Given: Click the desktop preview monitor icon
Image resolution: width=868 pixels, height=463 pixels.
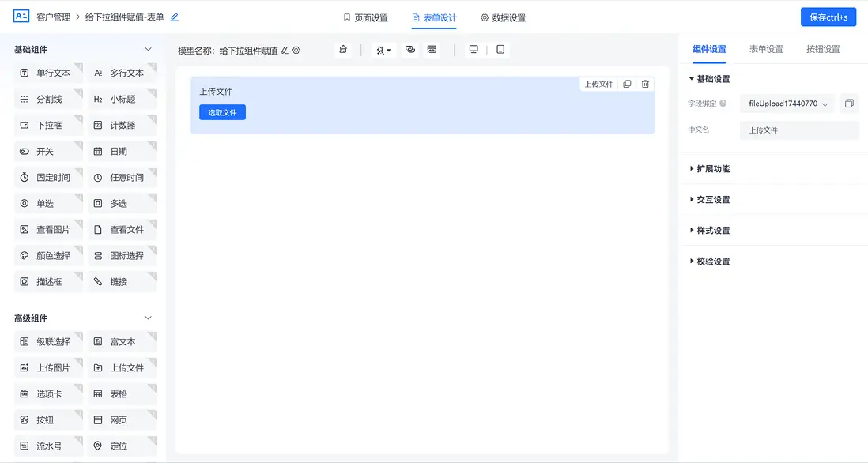Looking at the screenshot, I should (473, 48).
